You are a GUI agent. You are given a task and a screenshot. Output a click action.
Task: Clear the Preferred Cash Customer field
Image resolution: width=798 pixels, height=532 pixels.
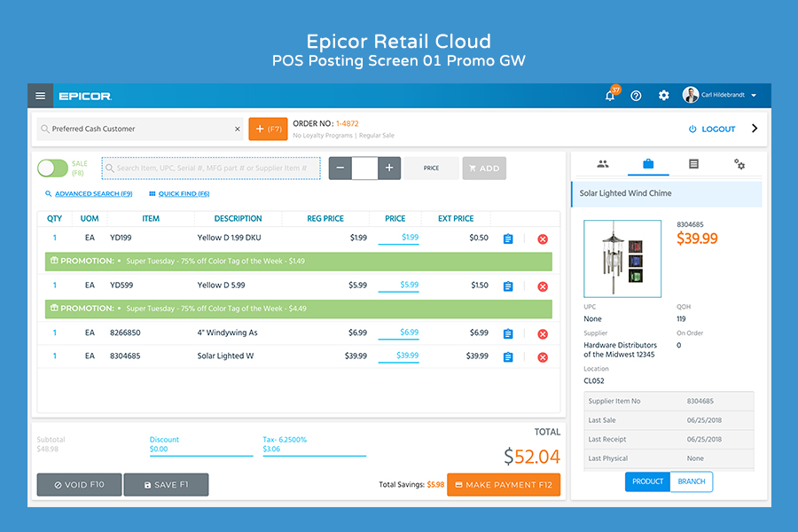237,129
